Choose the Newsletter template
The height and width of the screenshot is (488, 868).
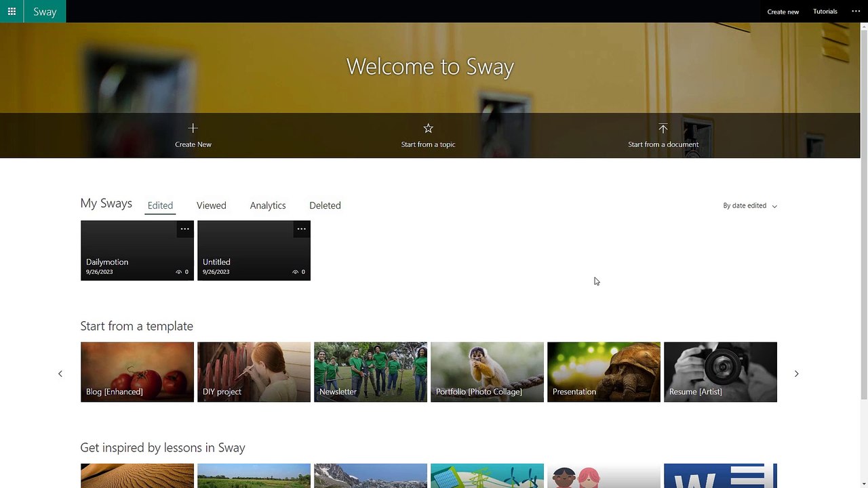[370, 372]
